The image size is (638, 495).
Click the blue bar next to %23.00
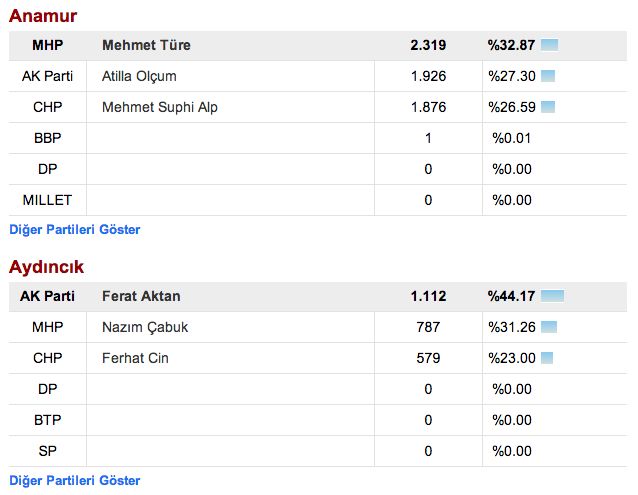[547, 358]
